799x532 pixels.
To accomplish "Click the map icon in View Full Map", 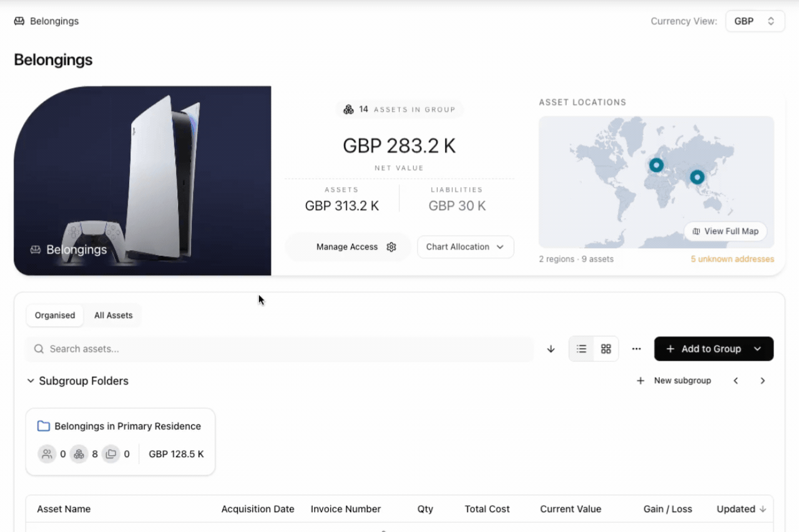I will pos(696,231).
